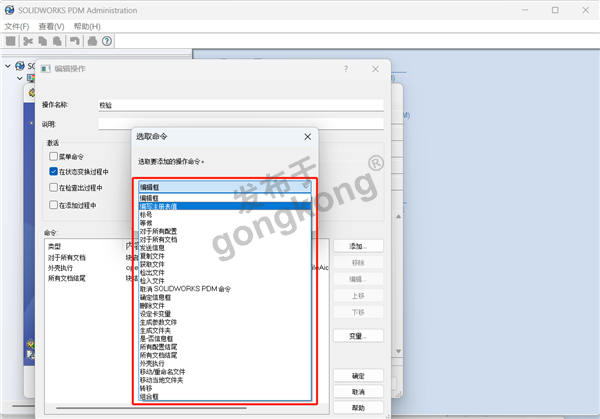Open Help via the question mark toolbar icon
Image resolution: width=600 pixels, height=419 pixels.
107,41
